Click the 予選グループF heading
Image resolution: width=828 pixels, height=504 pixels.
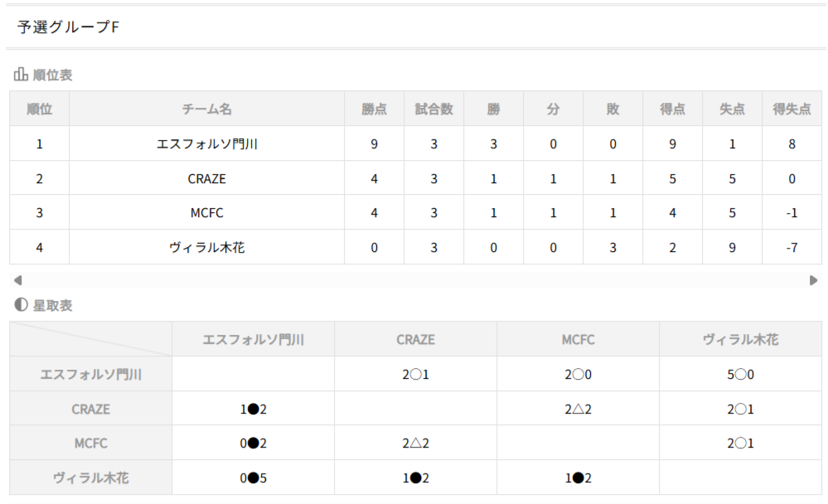point(68,27)
